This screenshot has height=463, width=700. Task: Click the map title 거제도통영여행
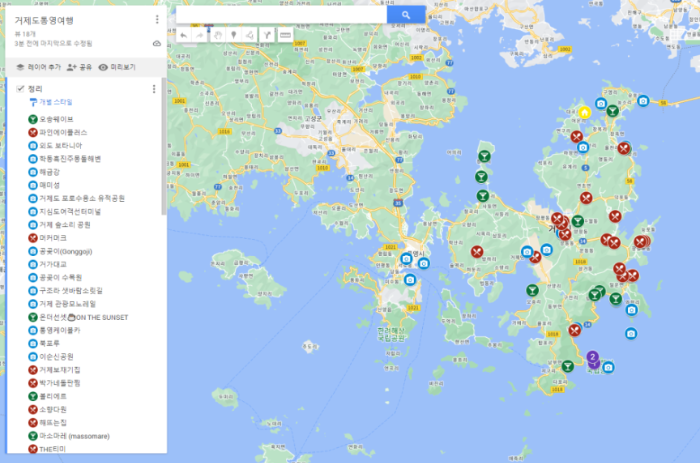[44, 21]
